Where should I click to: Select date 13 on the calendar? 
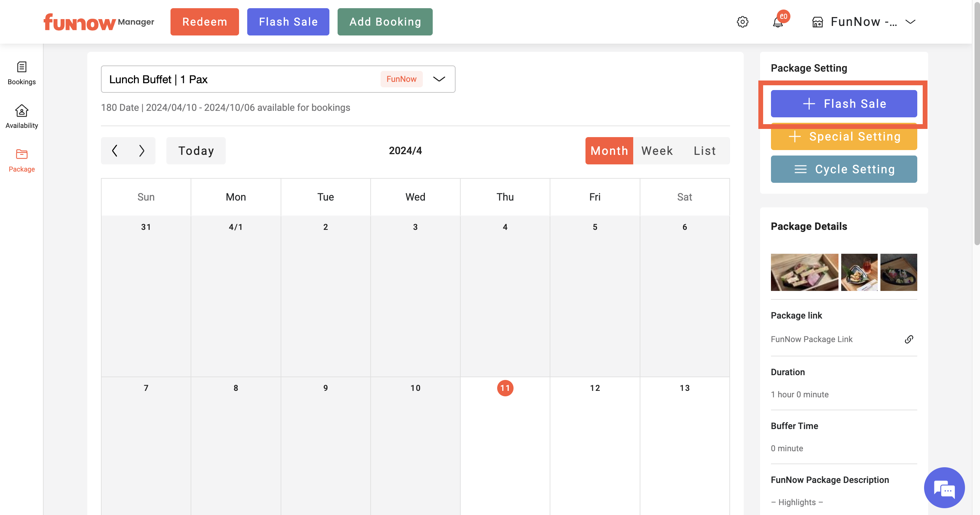tap(684, 388)
